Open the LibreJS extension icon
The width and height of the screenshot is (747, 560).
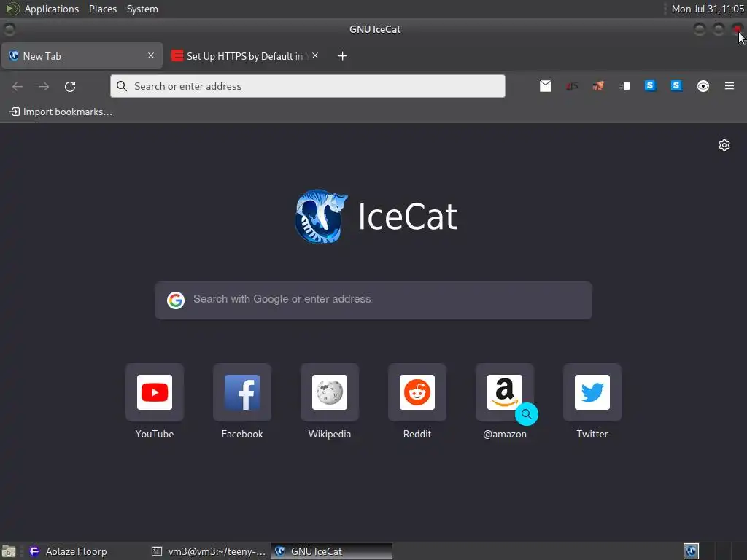point(572,86)
